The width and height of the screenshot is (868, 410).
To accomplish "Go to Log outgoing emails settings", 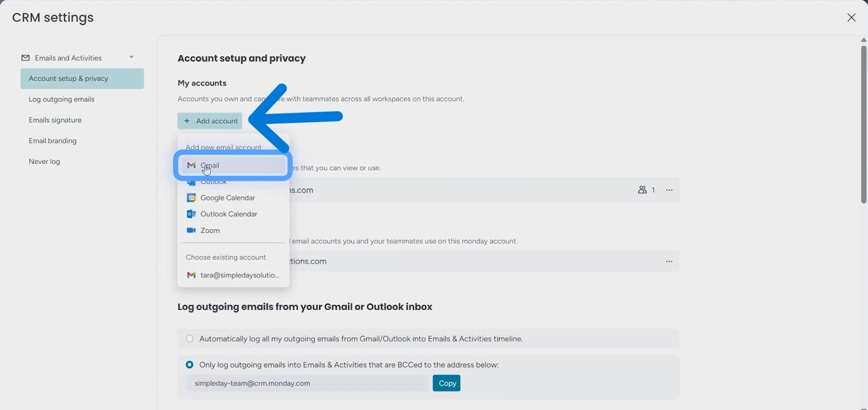I will click(x=61, y=99).
